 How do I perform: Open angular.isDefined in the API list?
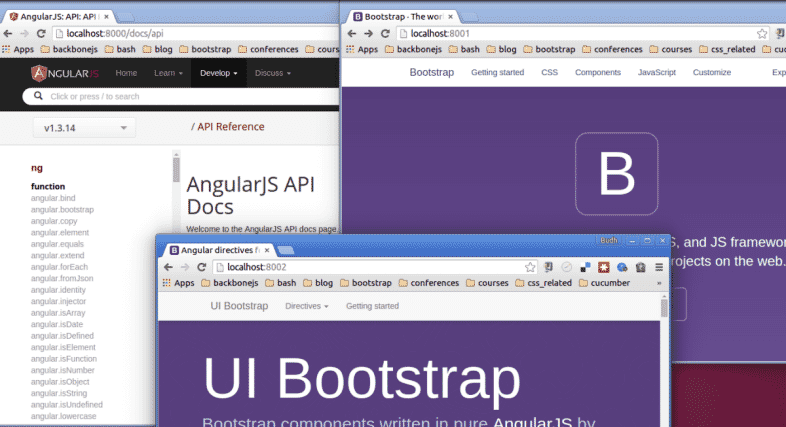62,336
